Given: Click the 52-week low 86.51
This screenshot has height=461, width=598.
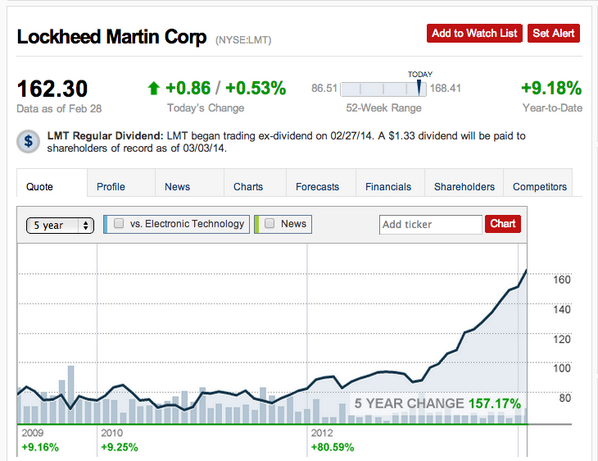Looking at the screenshot, I should coord(324,88).
